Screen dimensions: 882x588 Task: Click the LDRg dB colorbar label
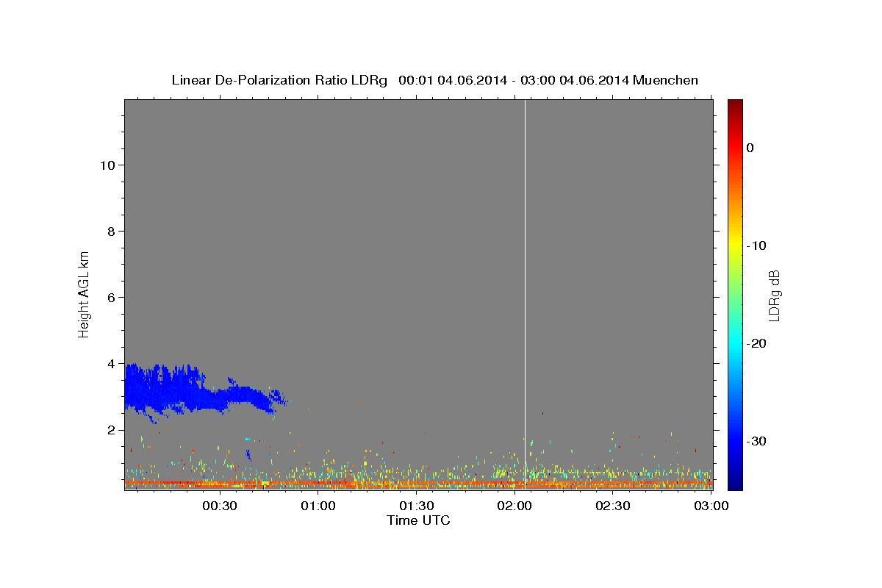pos(773,295)
